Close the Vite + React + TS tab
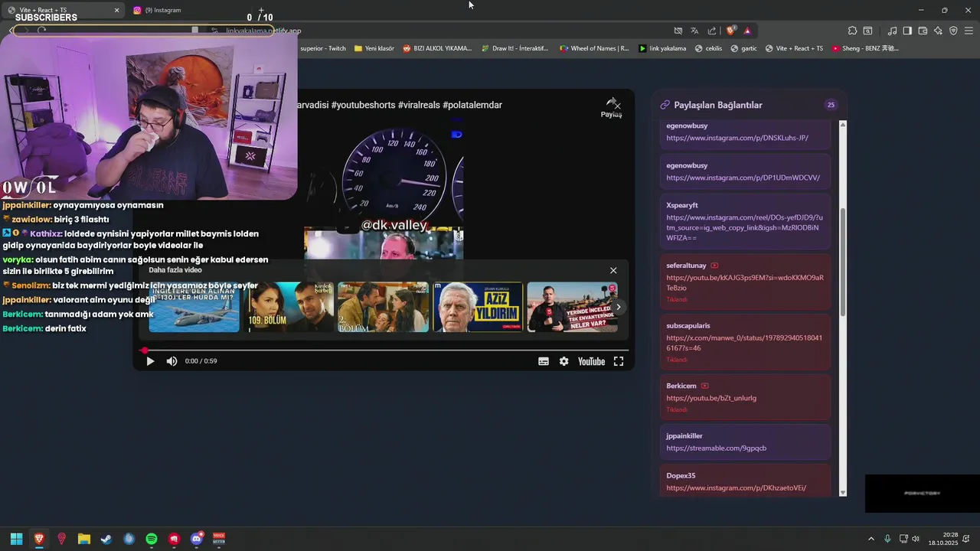 pos(116,10)
